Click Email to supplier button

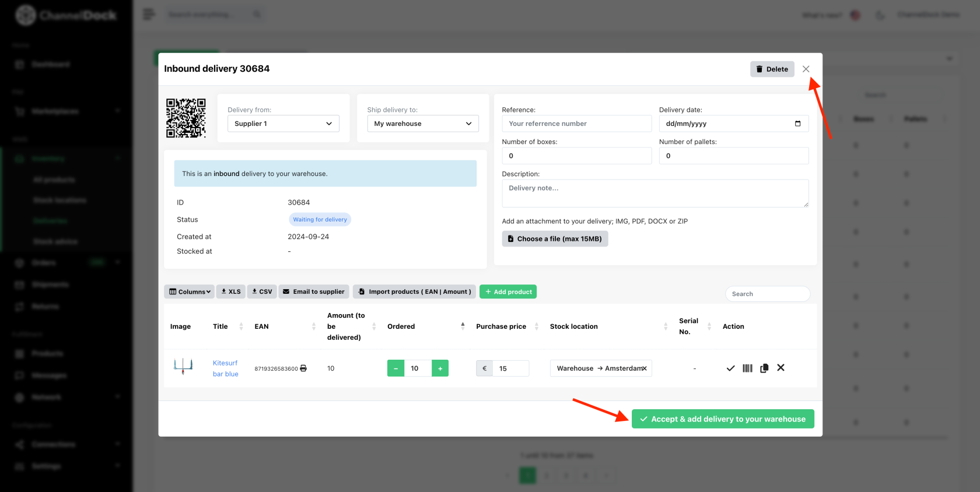[314, 291]
